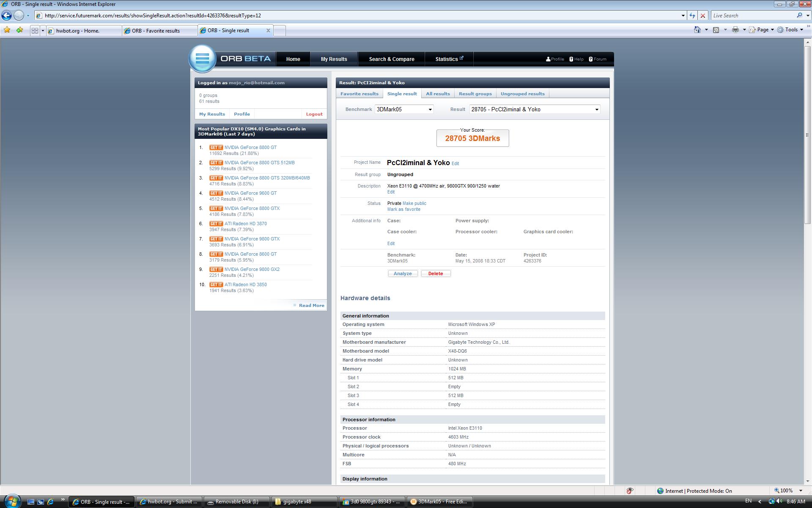Image resolution: width=812 pixels, height=508 pixels.
Task: Go back using the browser Back arrow
Action: (7, 15)
